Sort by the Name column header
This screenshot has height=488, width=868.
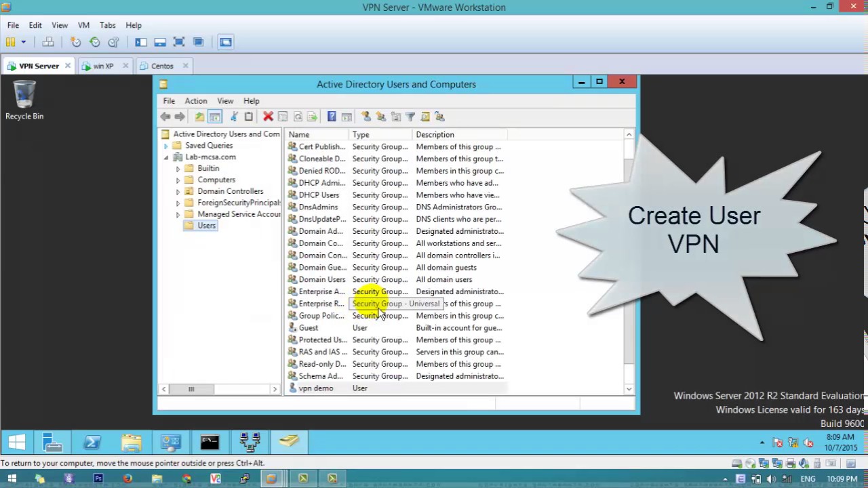pos(317,135)
